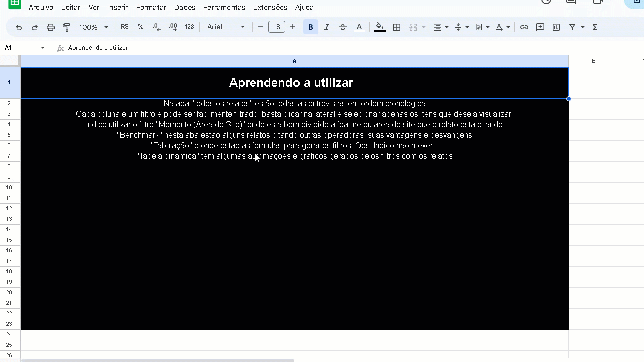
Task: Open the video meeting camera icon
Action: (x=599, y=2)
